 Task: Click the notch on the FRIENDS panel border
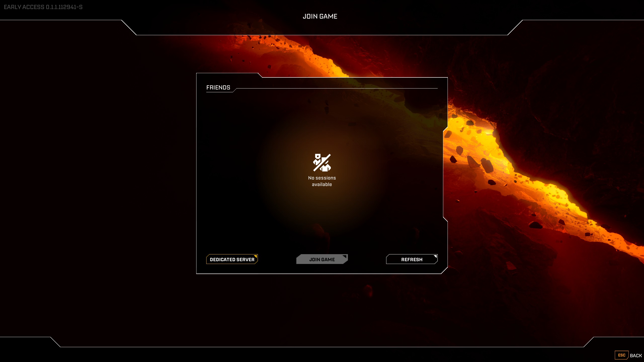(x=260, y=75)
